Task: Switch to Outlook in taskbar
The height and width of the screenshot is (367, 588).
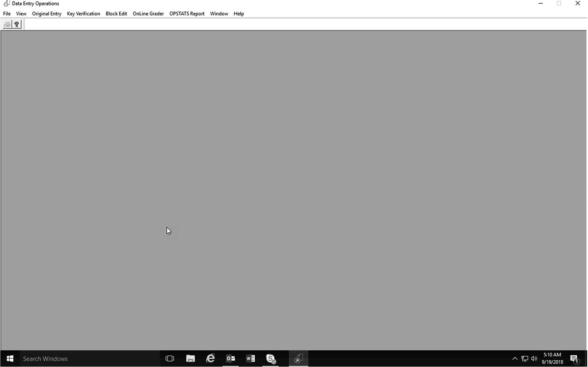Action: (231, 359)
